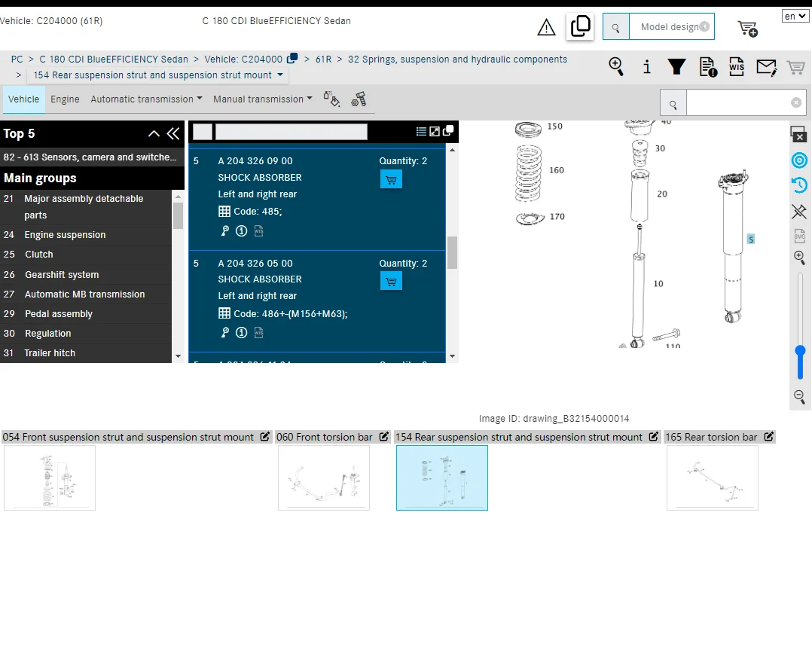Add A 204 326 05 00 to cart
The height and width of the screenshot is (659, 812).
pyautogui.click(x=391, y=282)
